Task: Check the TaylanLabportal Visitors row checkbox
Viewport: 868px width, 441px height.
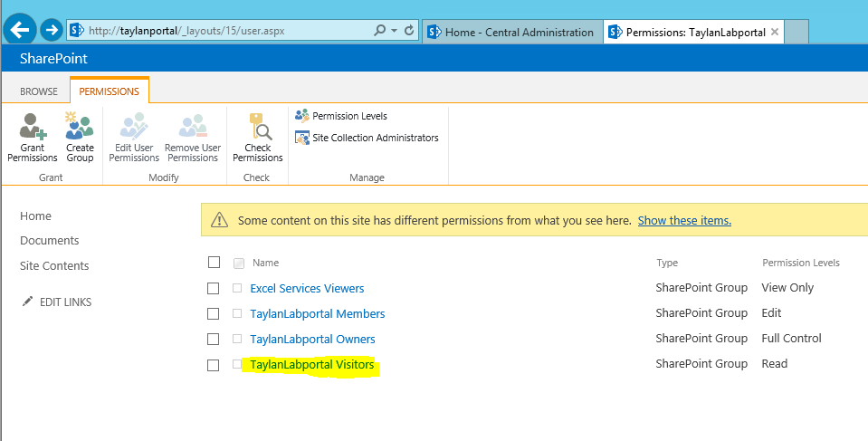Action: click(x=213, y=365)
